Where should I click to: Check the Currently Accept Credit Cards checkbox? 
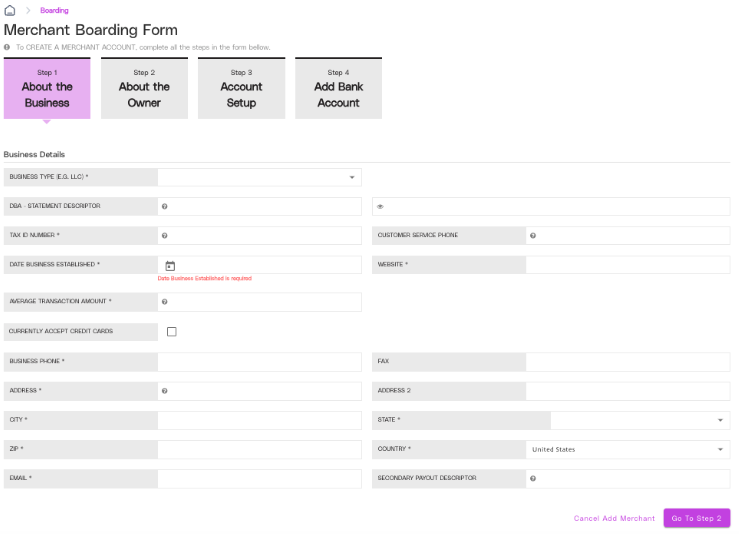(x=172, y=332)
